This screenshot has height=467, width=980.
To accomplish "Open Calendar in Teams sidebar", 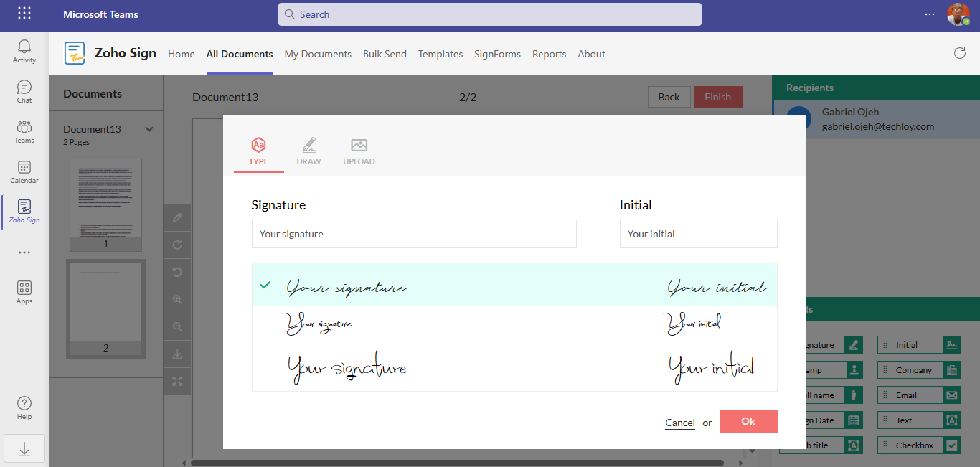I will (x=24, y=172).
